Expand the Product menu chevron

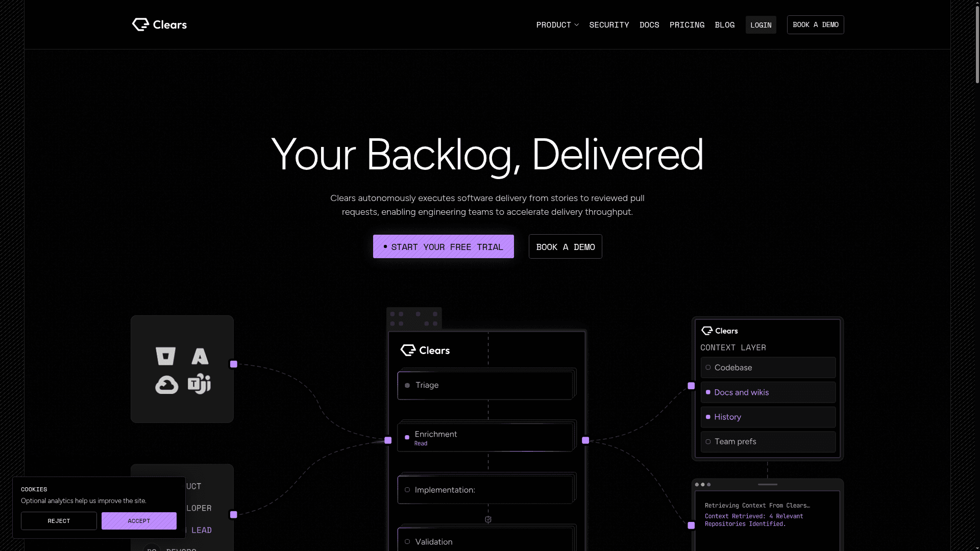tap(577, 25)
